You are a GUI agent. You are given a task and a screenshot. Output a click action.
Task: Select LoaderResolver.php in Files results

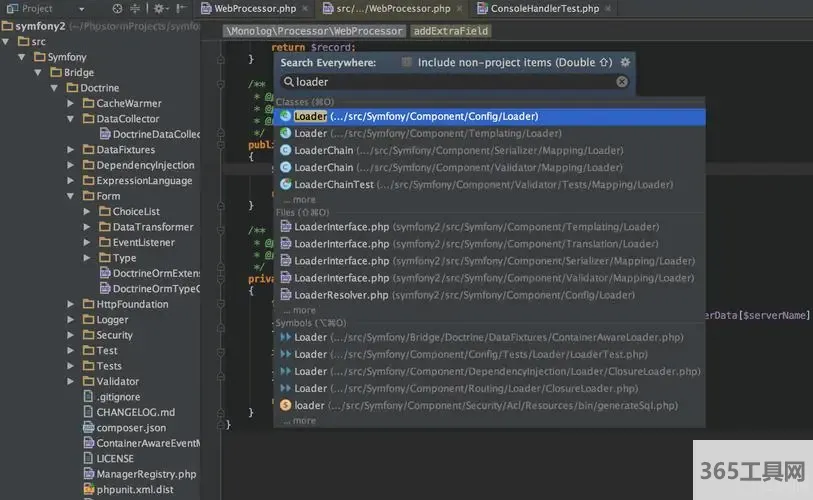(341, 295)
